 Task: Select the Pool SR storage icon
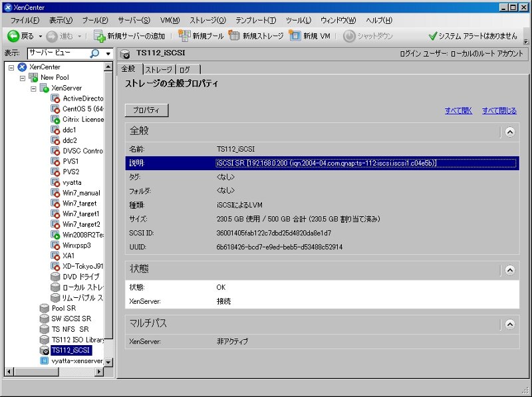(x=45, y=309)
